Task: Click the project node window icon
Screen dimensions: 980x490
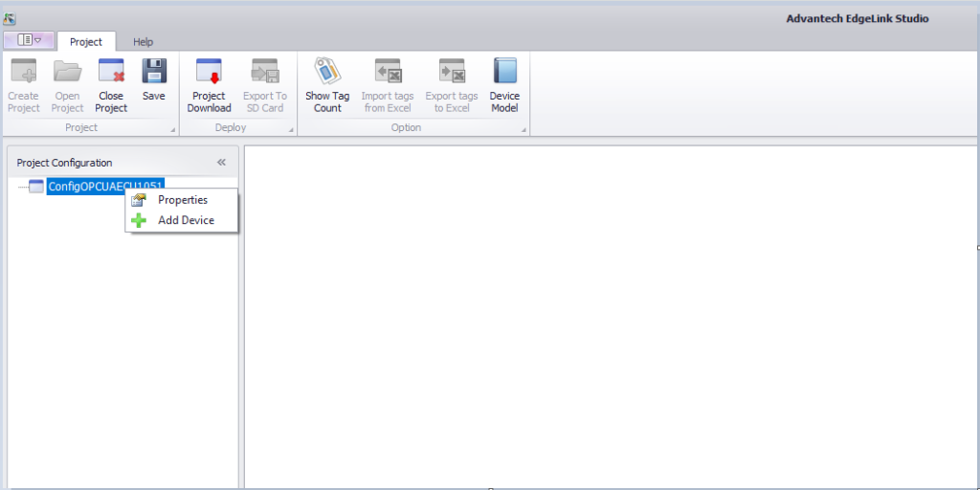Action: [36, 187]
